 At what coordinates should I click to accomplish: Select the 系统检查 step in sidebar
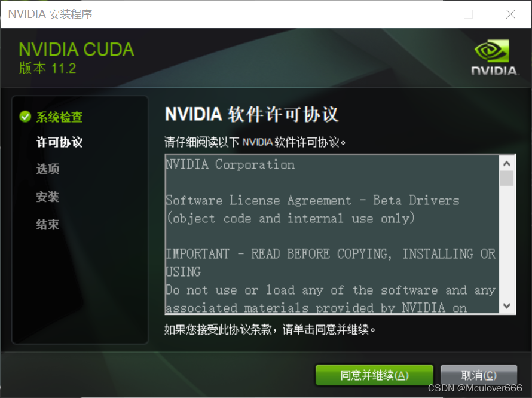(x=59, y=117)
